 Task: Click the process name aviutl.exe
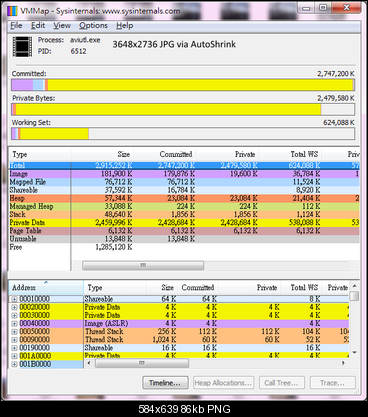pyautogui.click(x=85, y=40)
